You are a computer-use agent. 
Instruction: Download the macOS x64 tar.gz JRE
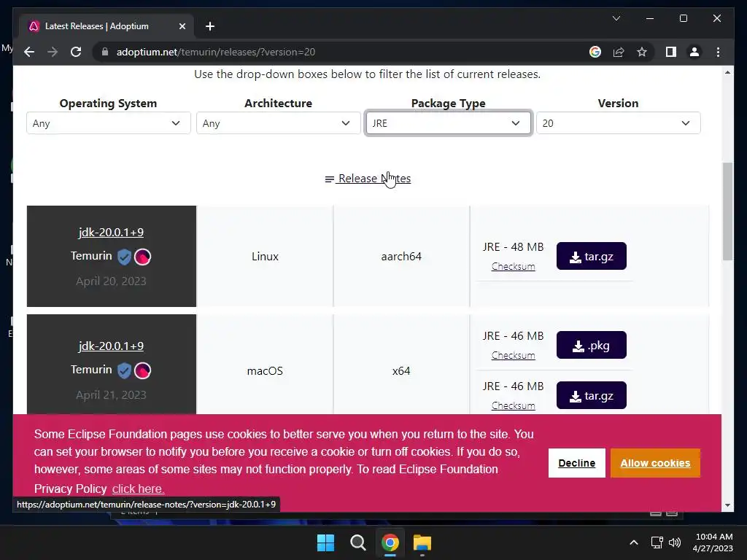[x=591, y=395]
